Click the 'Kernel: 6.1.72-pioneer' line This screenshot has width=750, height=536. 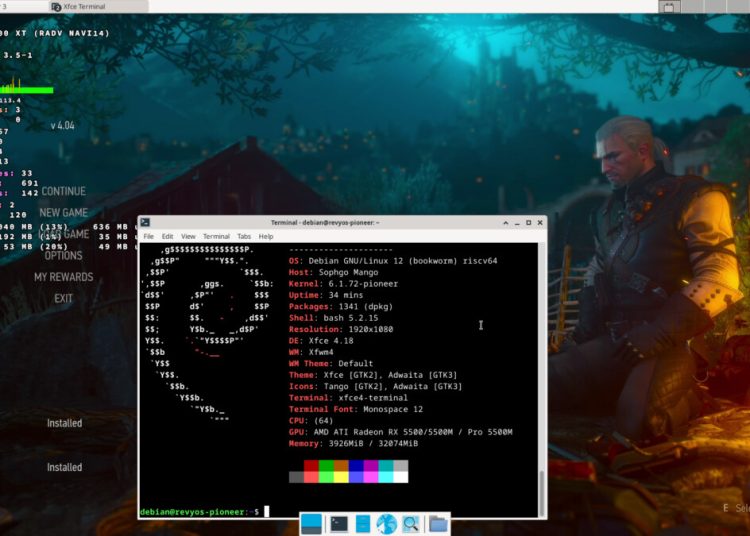tap(343, 284)
